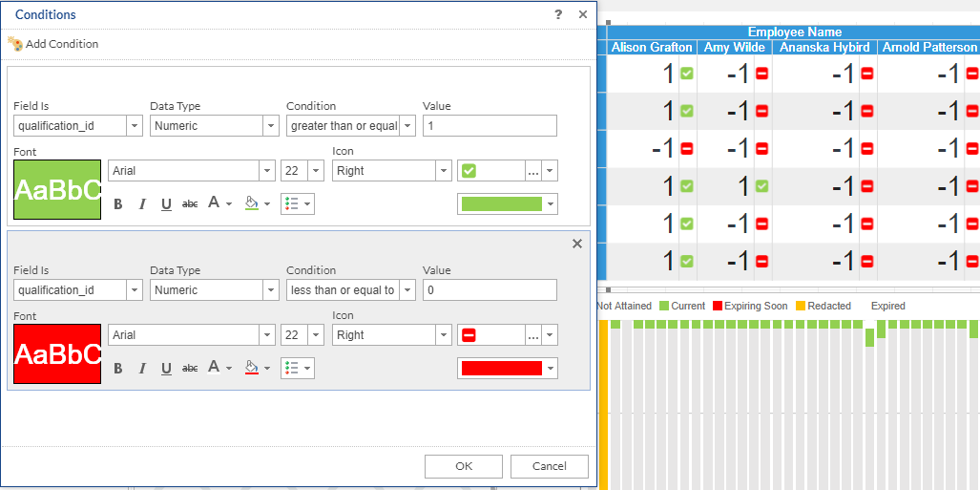The height and width of the screenshot is (490, 980).
Task: Click the Cancel button
Action: pyautogui.click(x=550, y=466)
